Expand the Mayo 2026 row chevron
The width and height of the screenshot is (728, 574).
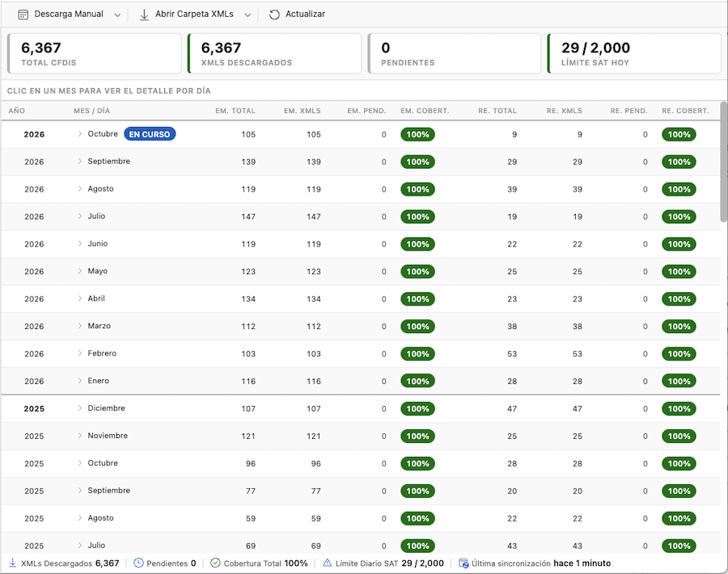tap(80, 271)
